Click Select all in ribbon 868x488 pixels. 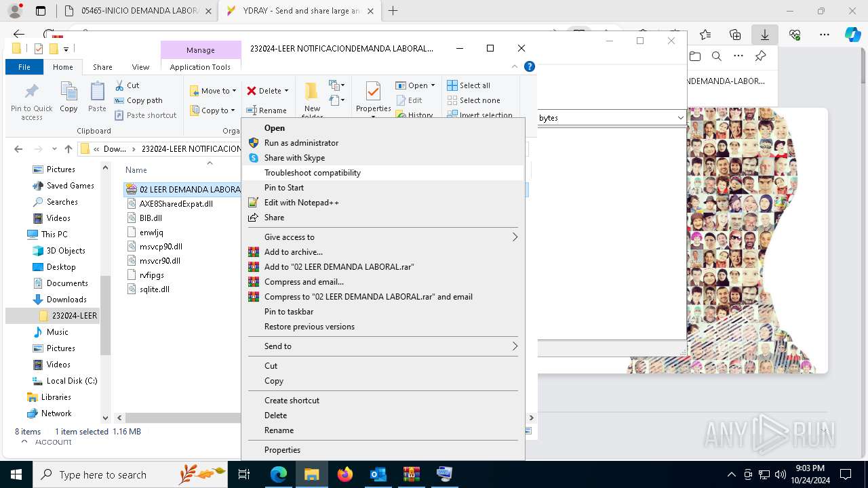coord(468,85)
